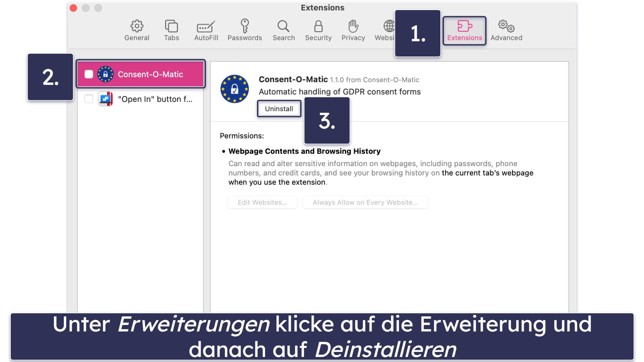
Task: Select Consent-O-Matic in the extensions list
Action: [141, 74]
